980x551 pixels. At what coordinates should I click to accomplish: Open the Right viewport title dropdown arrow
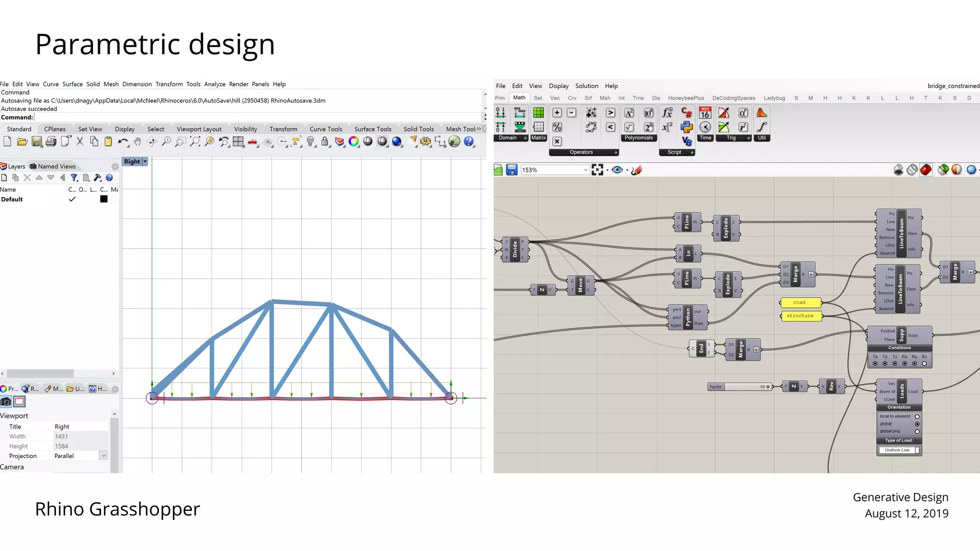pos(145,162)
